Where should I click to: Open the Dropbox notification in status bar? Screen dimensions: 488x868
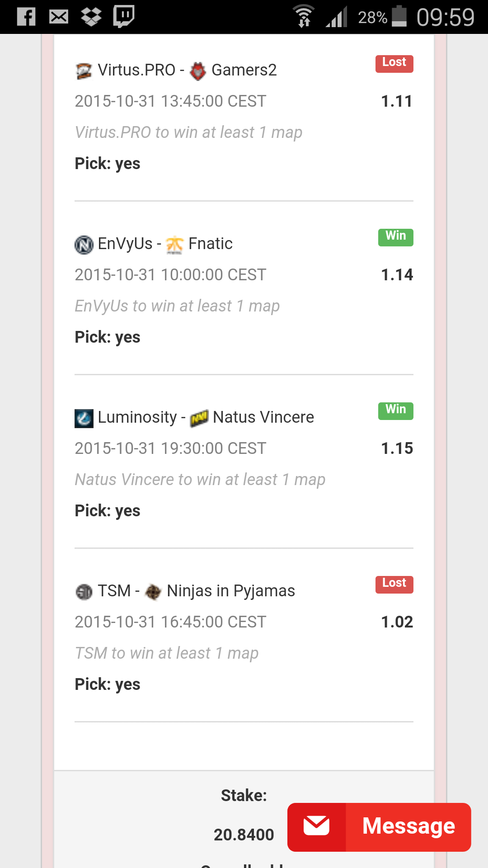tap(91, 17)
